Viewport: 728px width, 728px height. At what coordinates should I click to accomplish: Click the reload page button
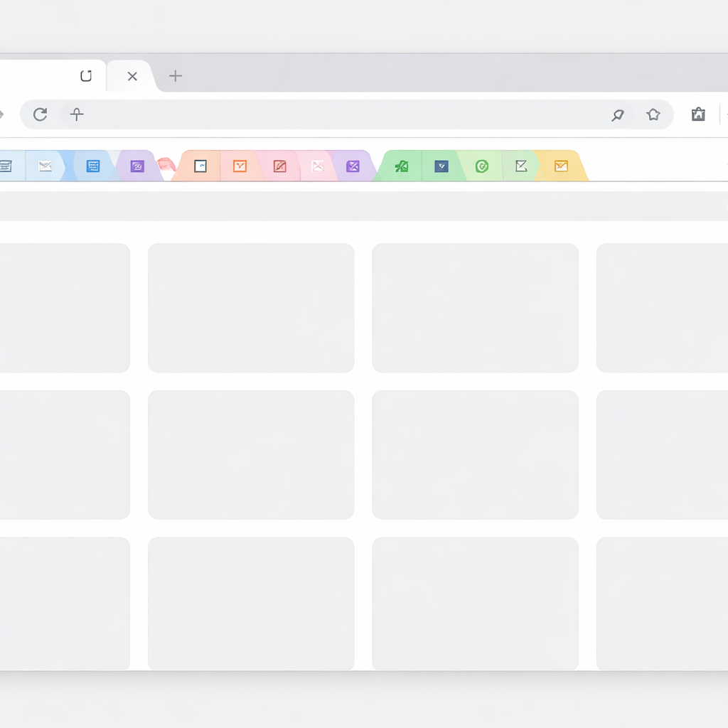tap(41, 114)
